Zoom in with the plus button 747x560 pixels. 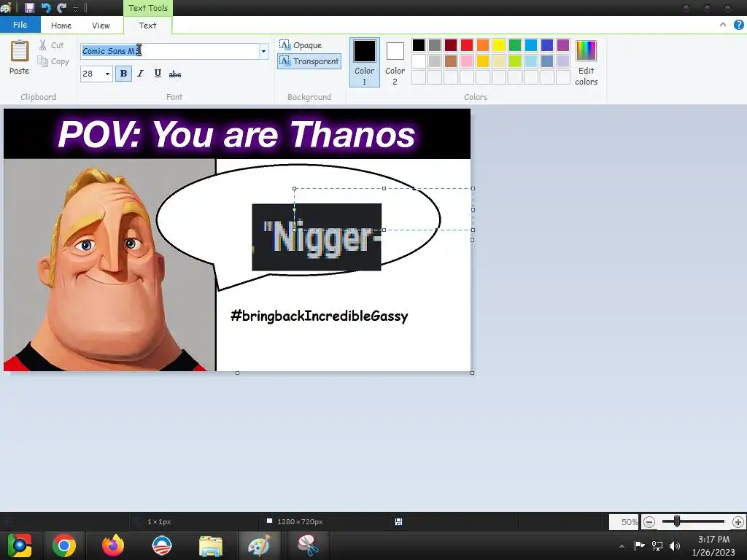[x=738, y=522]
